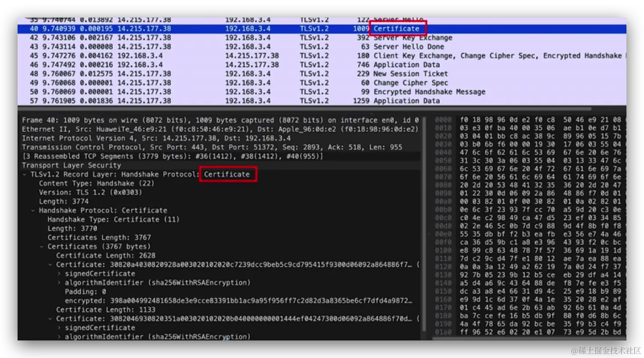Select packet 50 Encrypted Handshake Message
The height and width of the screenshot is (358, 644).
coord(322,92)
